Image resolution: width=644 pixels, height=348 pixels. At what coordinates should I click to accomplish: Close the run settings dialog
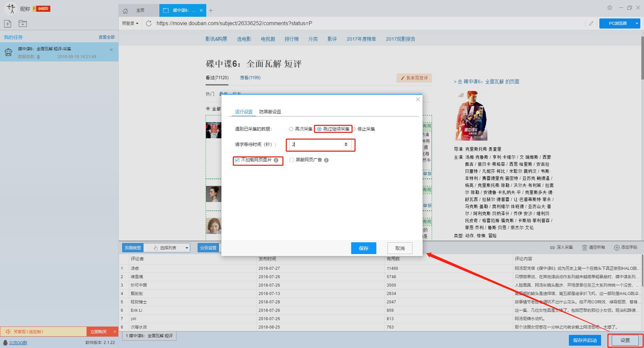tap(418, 99)
